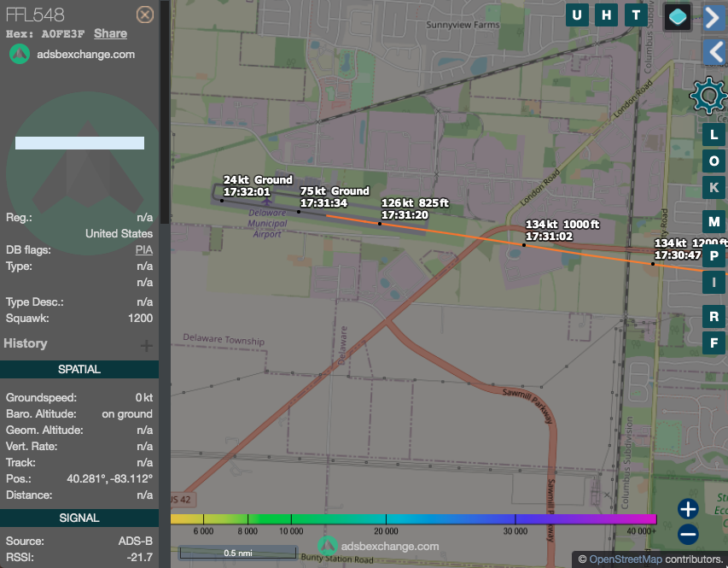Click the Sawmill Parkway road label
The height and width of the screenshot is (568, 728).
coord(528,407)
